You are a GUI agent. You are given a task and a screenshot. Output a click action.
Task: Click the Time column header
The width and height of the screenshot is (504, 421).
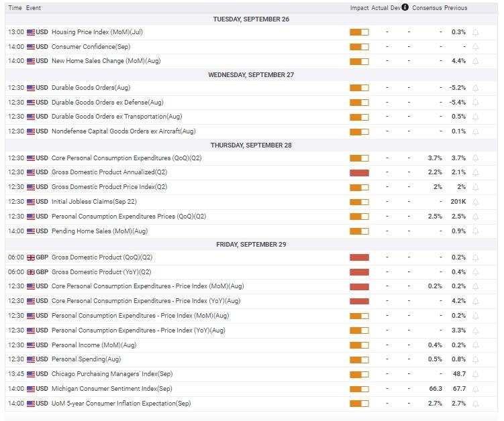15,7
